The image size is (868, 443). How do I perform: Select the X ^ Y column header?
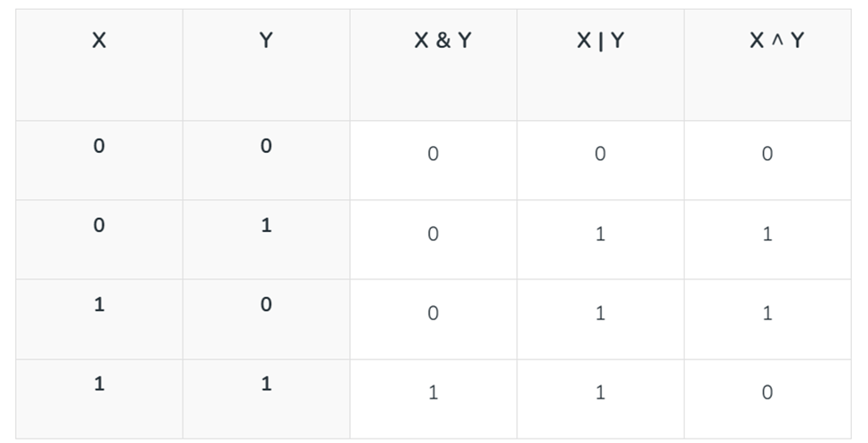click(x=776, y=40)
